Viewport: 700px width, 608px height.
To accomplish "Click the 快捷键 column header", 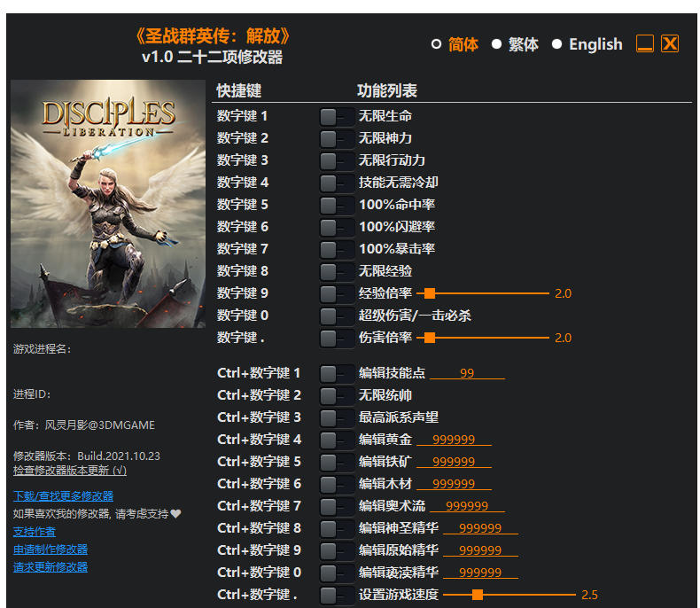I will click(239, 90).
